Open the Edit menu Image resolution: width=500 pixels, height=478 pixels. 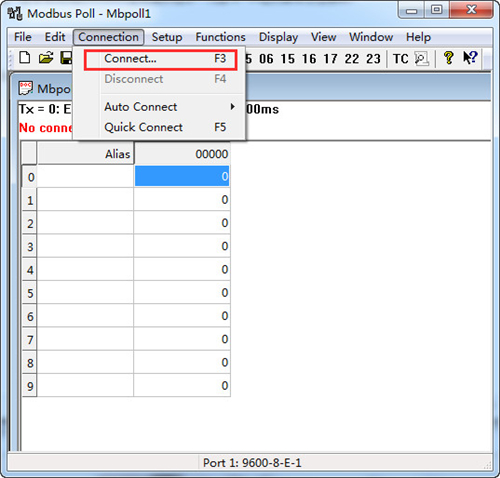55,37
